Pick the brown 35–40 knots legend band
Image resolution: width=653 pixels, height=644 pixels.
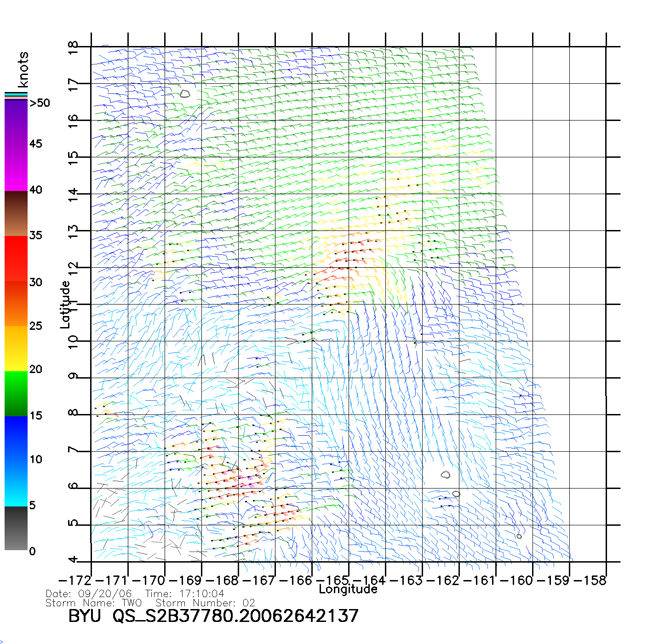pos(16,213)
